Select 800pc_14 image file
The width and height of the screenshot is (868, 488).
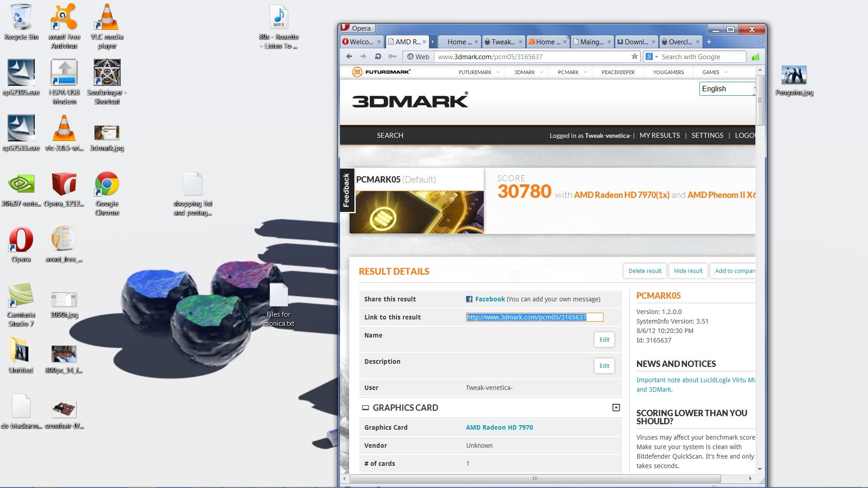tap(64, 359)
